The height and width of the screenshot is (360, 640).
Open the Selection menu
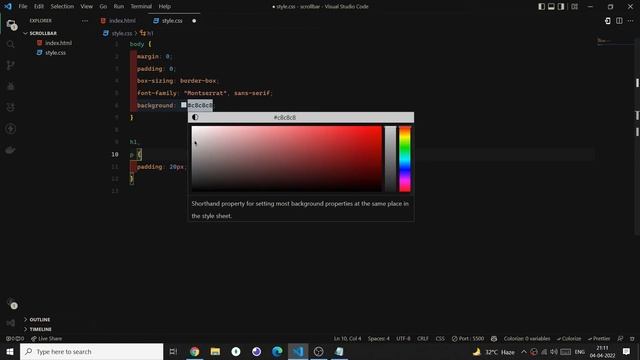click(x=62, y=7)
